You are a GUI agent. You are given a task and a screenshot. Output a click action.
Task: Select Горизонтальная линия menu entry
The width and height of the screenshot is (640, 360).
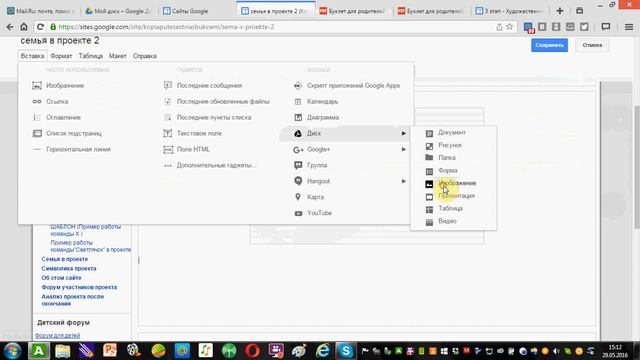[x=78, y=149]
